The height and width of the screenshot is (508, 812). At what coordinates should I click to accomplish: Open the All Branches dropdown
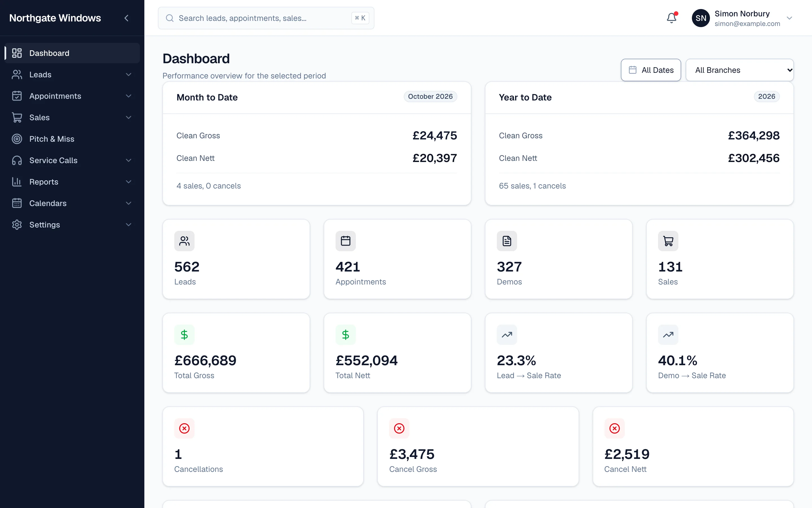(740, 70)
